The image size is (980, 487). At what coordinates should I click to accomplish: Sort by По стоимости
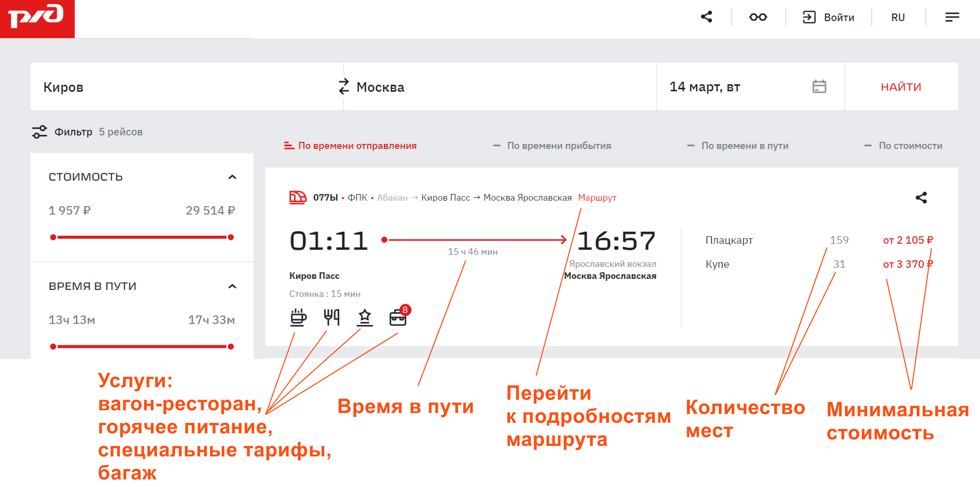tap(903, 146)
